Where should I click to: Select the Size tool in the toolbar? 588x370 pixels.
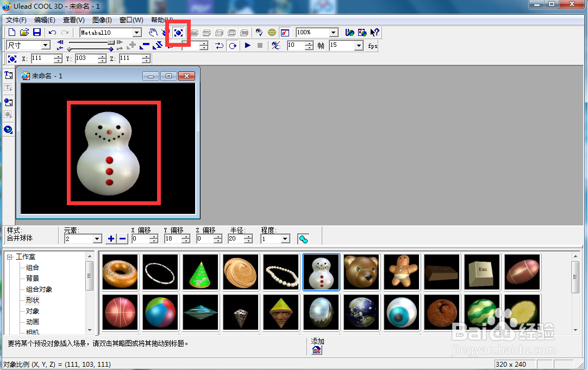pos(178,33)
